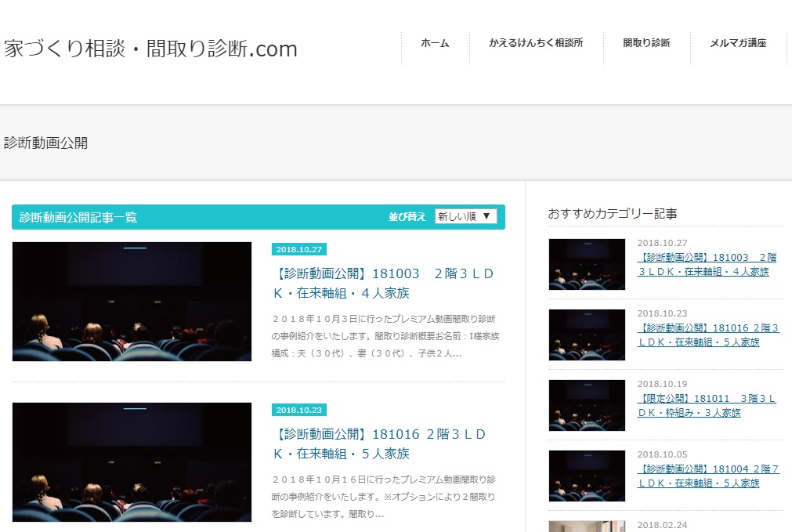Click the 2018.10.27 date badge in main list

pos(299,249)
